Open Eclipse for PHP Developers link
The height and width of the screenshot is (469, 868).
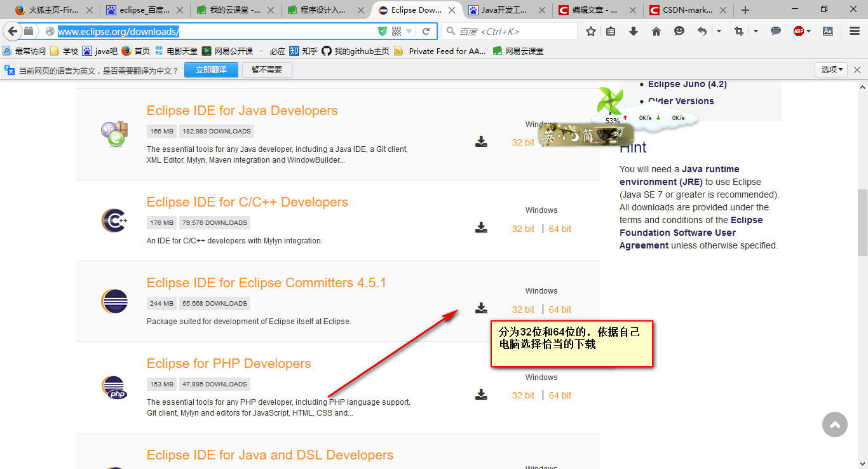point(229,364)
